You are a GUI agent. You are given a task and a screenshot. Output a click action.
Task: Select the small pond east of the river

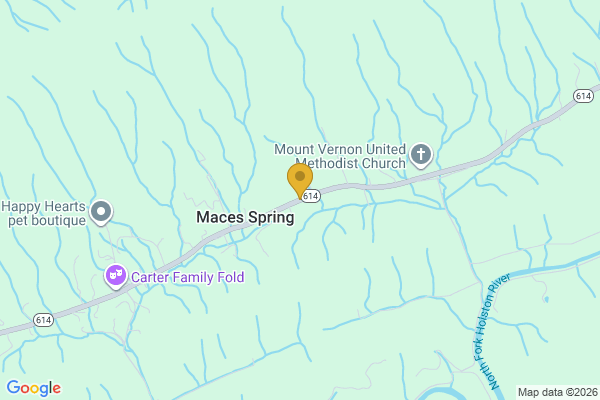(546, 299)
